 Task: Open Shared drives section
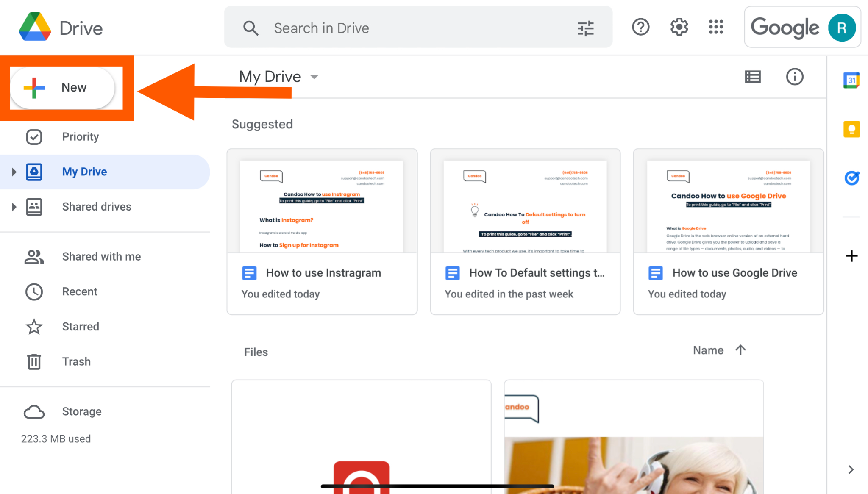(105, 207)
